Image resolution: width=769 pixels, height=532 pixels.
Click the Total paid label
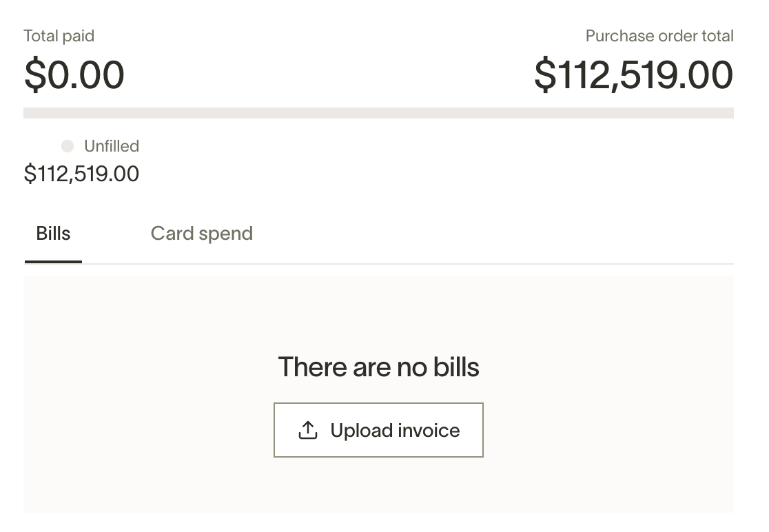[59, 36]
